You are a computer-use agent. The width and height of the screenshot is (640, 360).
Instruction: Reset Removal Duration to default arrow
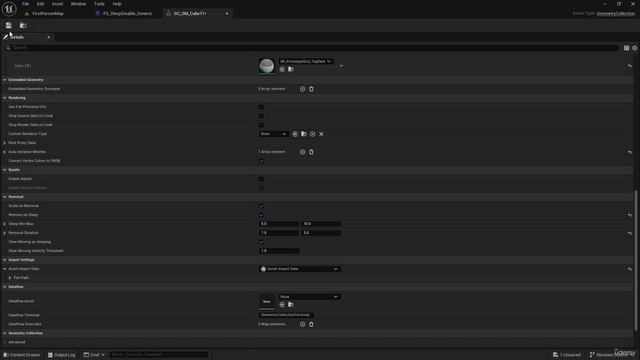pos(630,233)
